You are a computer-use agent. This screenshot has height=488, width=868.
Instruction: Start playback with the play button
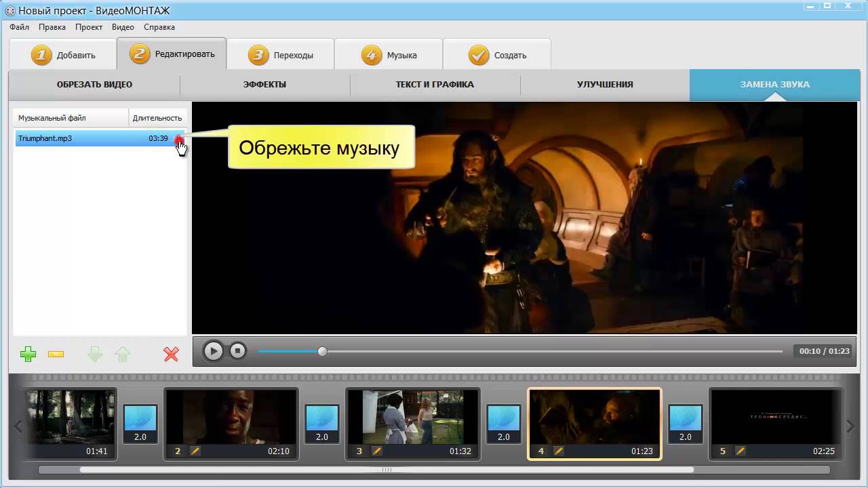pyautogui.click(x=213, y=351)
